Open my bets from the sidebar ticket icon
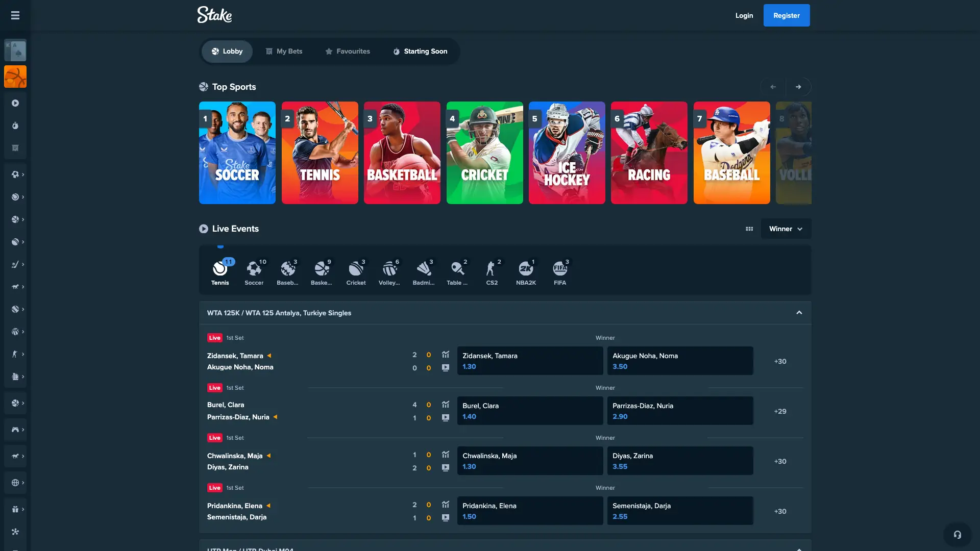980x551 pixels. tap(15, 148)
